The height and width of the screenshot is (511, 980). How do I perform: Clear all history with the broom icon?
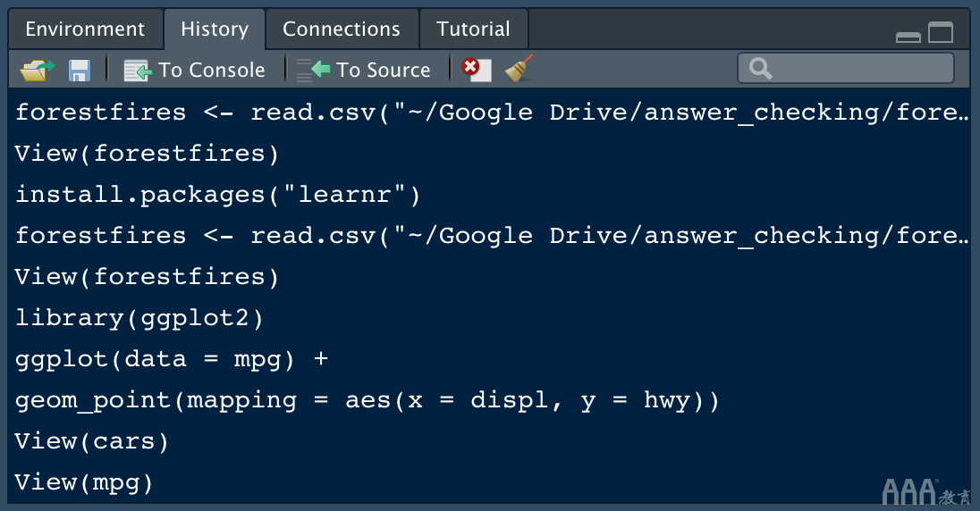(x=519, y=69)
